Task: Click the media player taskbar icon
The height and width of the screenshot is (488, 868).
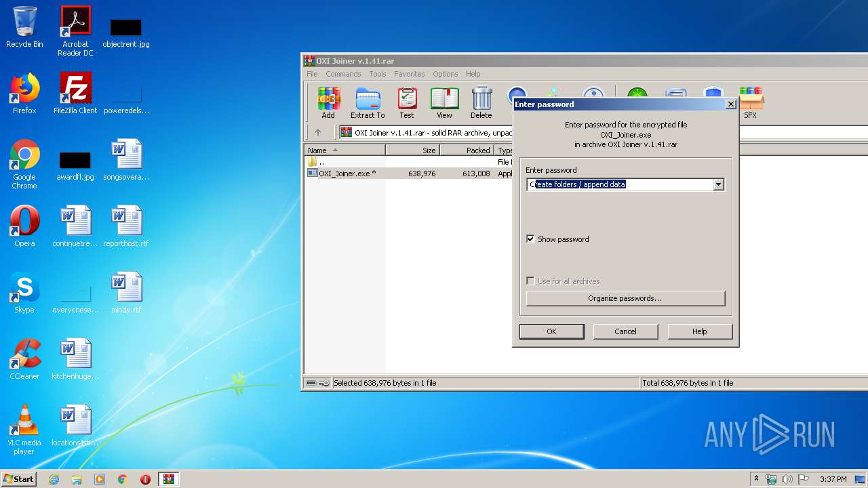Action: point(100,479)
